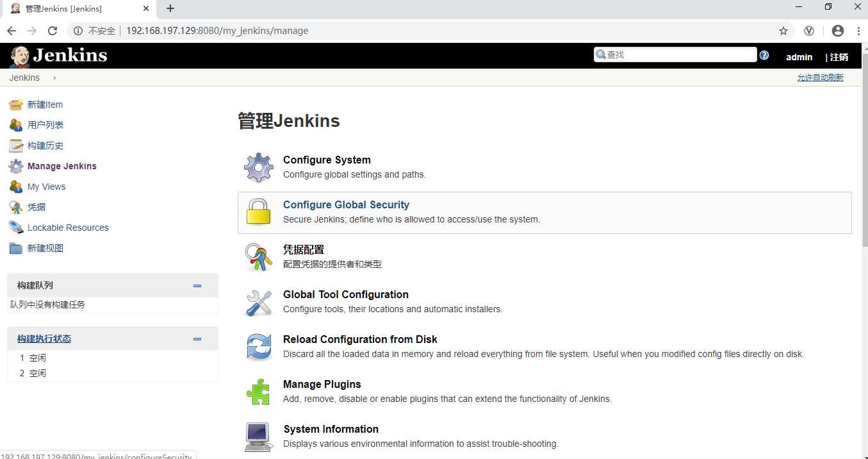
Task: Open the Lockable Resources sidebar link
Action: point(68,228)
